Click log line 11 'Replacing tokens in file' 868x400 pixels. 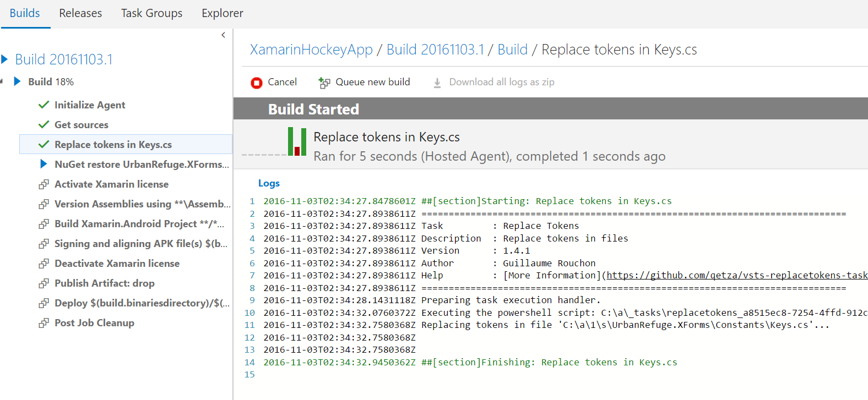coord(546,325)
